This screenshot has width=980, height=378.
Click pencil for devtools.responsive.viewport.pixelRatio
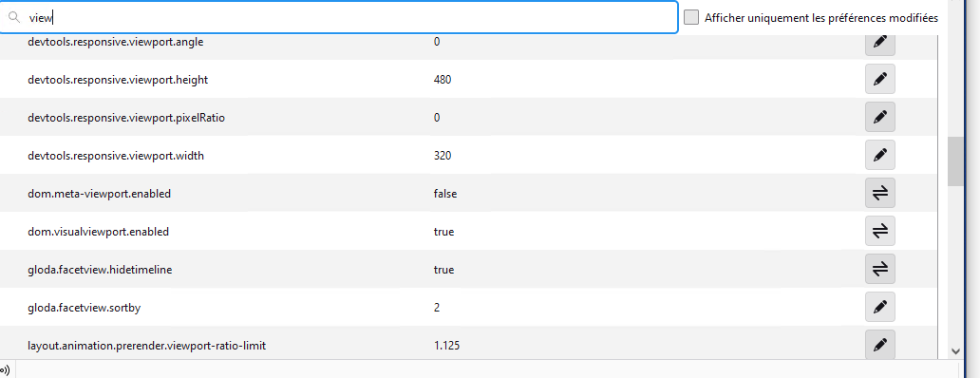click(880, 117)
